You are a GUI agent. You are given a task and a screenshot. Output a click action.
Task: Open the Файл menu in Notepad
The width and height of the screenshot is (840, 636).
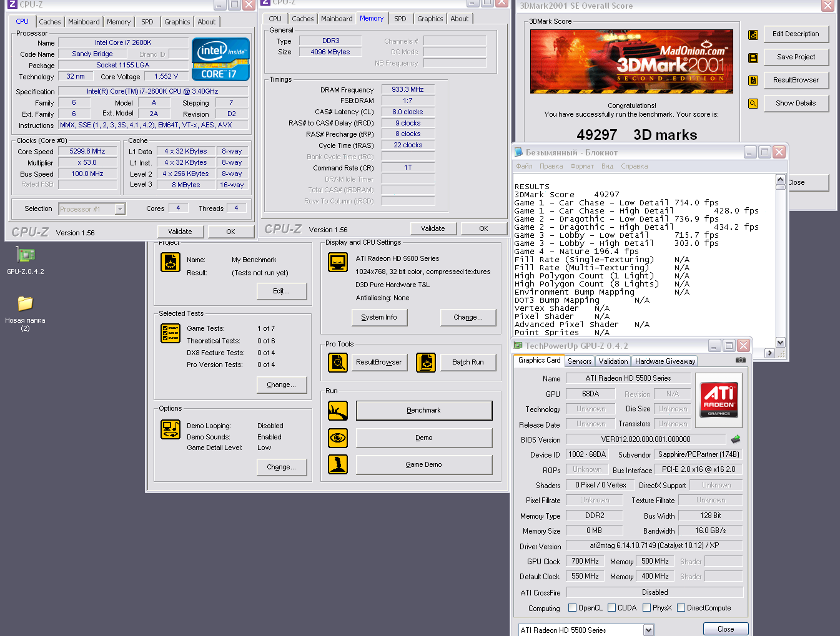point(524,166)
